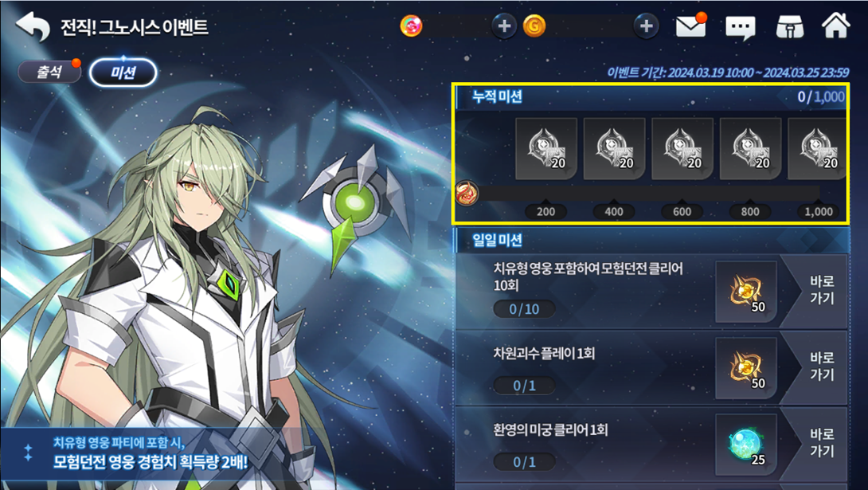868x490 pixels.
Task: Select the 미션 tab
Action: pyautogui.click(x=123, y=73)
